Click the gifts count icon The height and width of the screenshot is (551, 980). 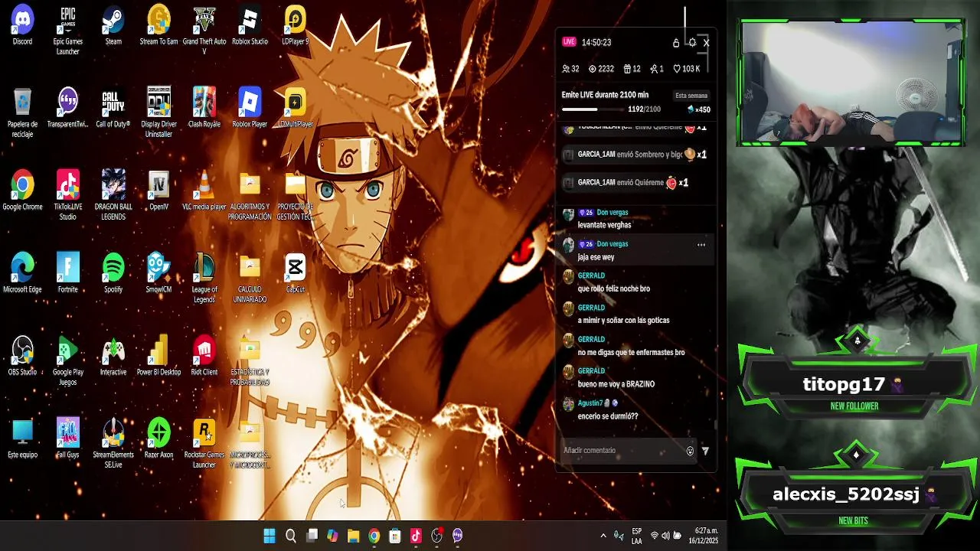(627, 69)
